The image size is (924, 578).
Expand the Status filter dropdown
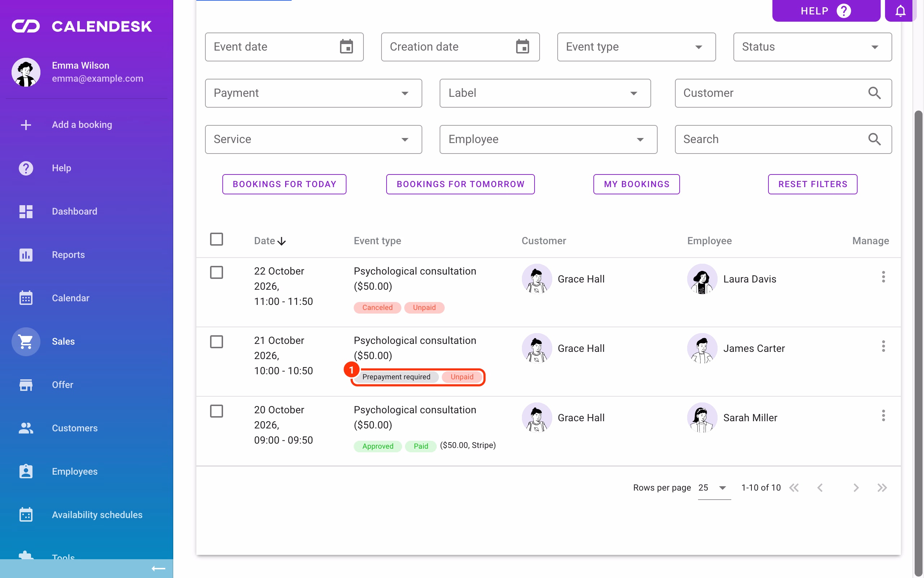(x=812, y=47)
